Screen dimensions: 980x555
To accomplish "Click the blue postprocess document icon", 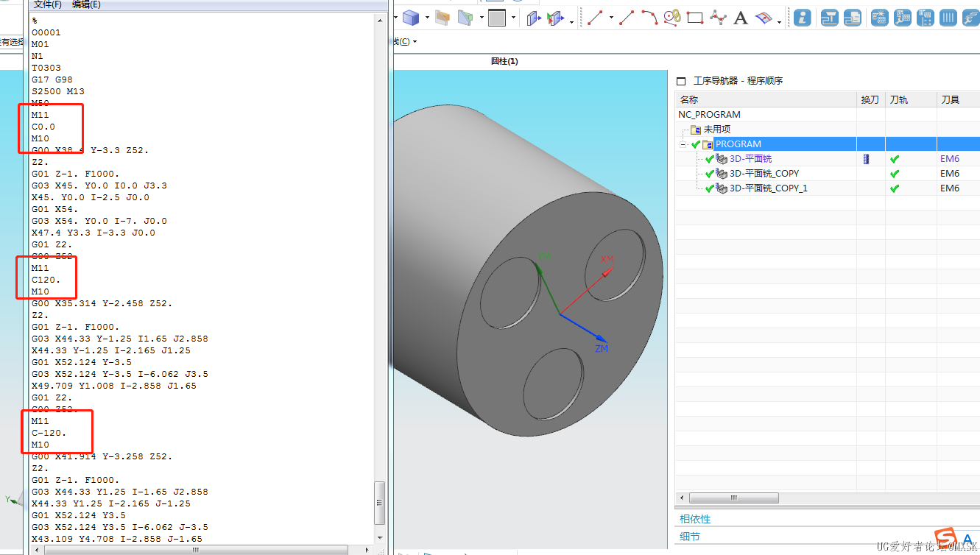I will click(853, 17).
